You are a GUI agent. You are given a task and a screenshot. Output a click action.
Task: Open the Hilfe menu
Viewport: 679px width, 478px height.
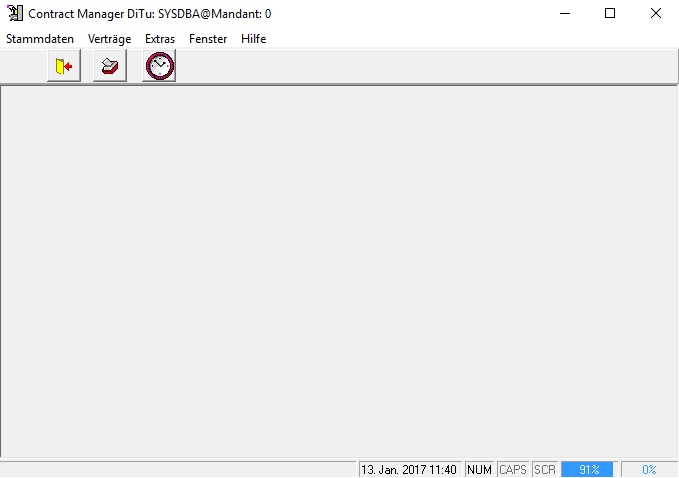253,39
